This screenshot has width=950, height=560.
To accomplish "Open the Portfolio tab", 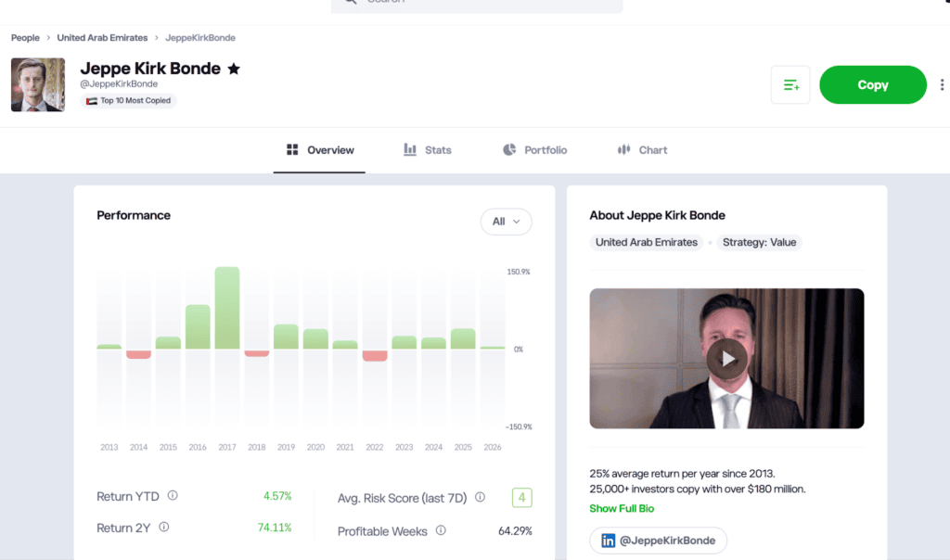I will coord(534,150).
